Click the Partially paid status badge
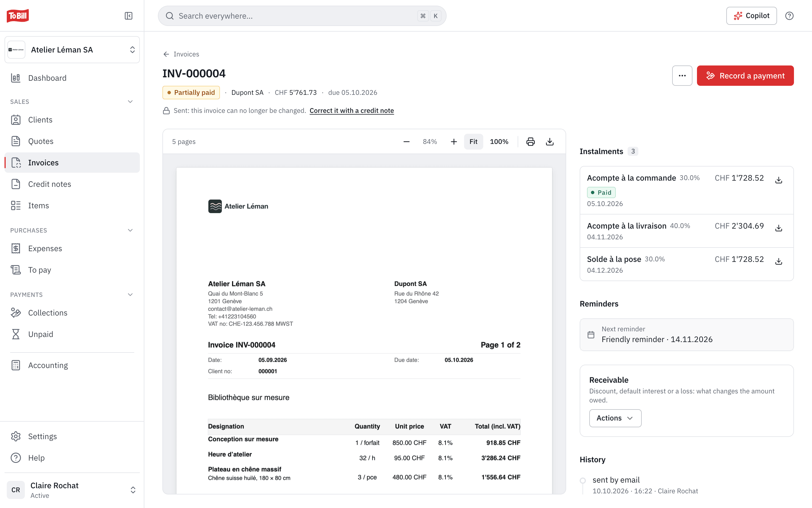Image resolution: width=812 pixels, height=508 pixels. coord(191,92)
